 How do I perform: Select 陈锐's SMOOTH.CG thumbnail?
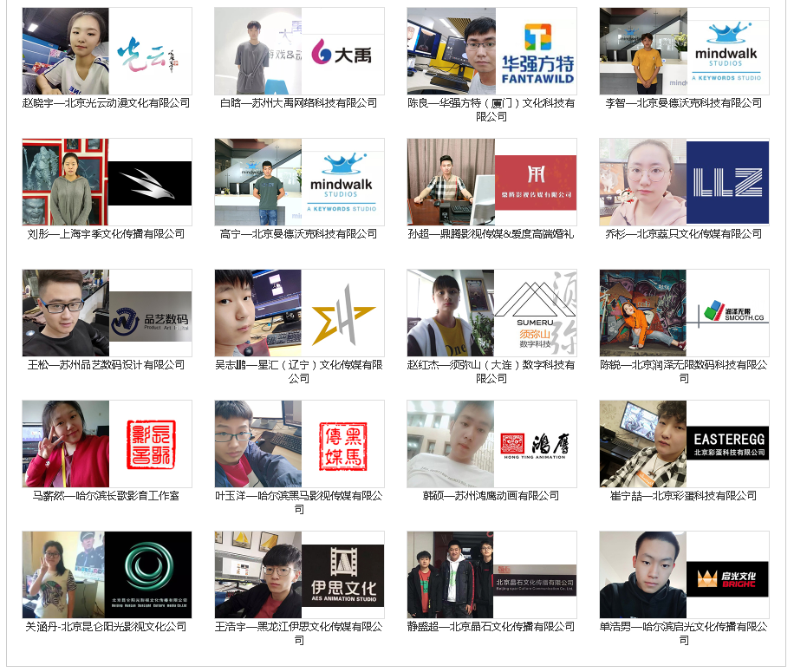pyautogui.click(x=684, y=313)
